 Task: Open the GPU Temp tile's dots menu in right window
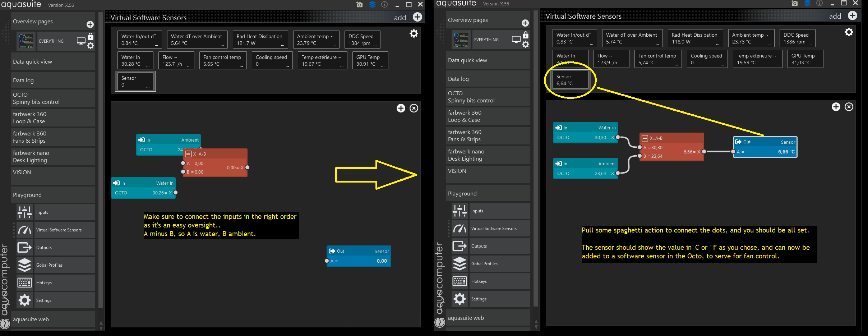pyautogui.click(x=818, y=65)
